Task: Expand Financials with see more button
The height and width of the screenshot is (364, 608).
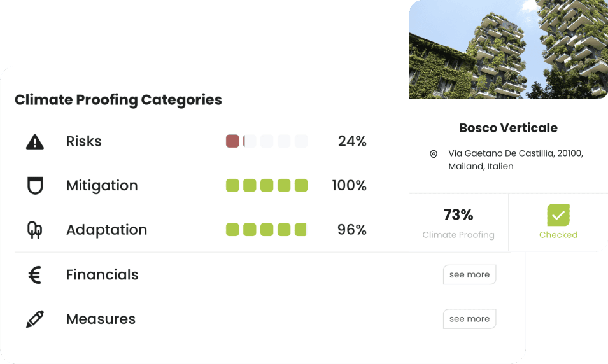Action: [470, 274]
